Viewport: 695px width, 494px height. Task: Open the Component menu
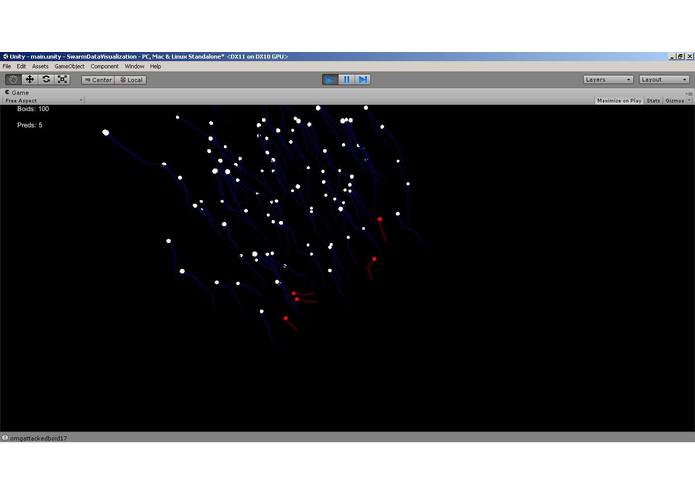pyautogui.click(x=105, y=66)
